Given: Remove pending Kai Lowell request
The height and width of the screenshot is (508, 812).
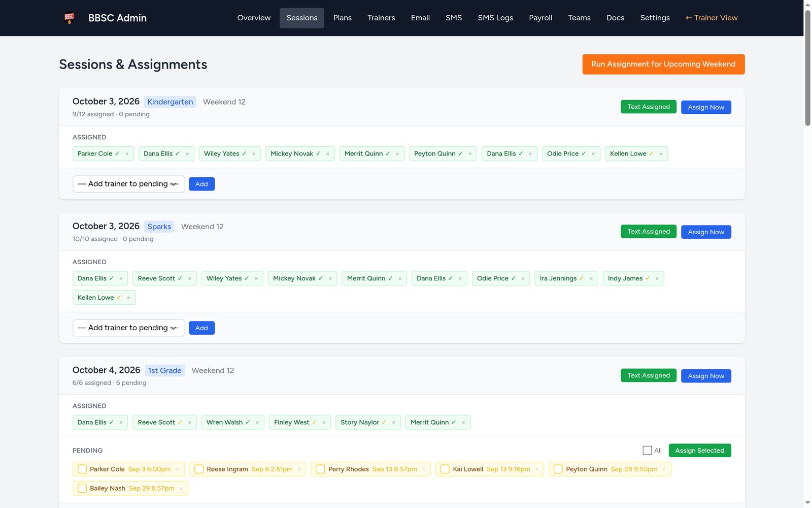Looking at the screenshot, I should click(x=537, y=469).
